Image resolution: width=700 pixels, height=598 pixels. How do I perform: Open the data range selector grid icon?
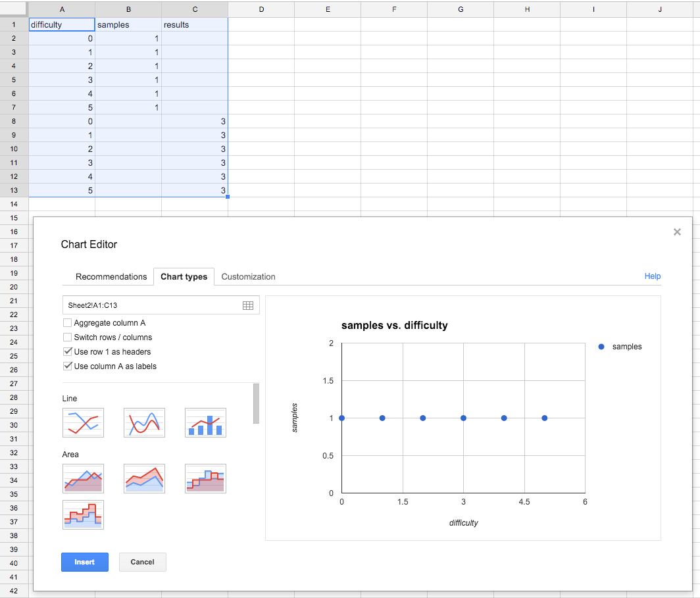coord(248,305)
